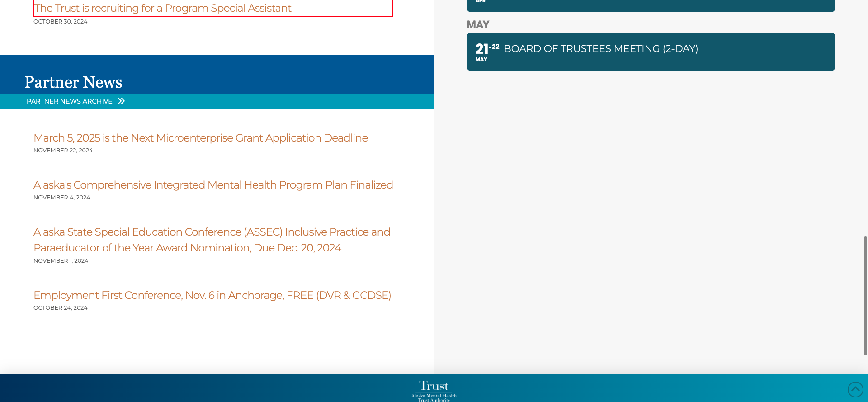Click the November 22, 2024 post date
Image resolution: width=868 pixels, height=402 pixels.
tap(63, 151)
